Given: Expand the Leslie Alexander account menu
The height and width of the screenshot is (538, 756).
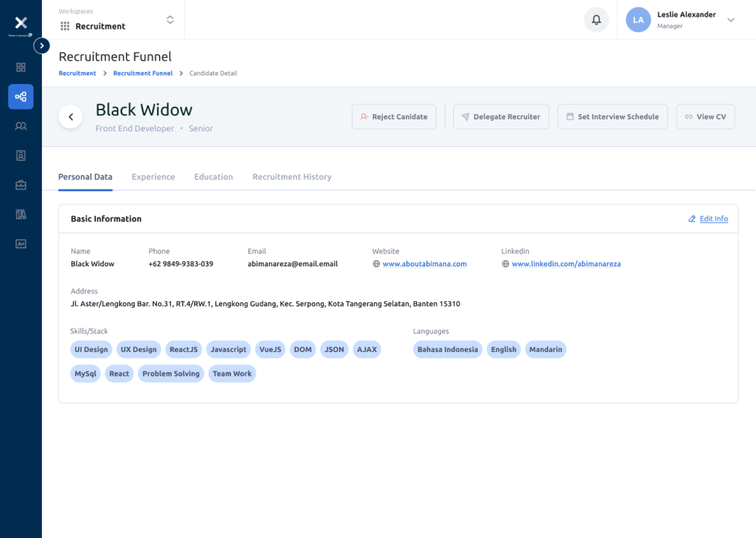Looking at the screenshot, I should [730, 20].
